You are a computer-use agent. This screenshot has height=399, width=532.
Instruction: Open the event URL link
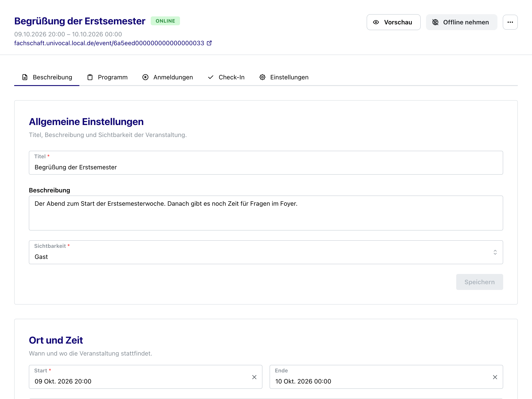pyautogui.click(x=109, y=43)
